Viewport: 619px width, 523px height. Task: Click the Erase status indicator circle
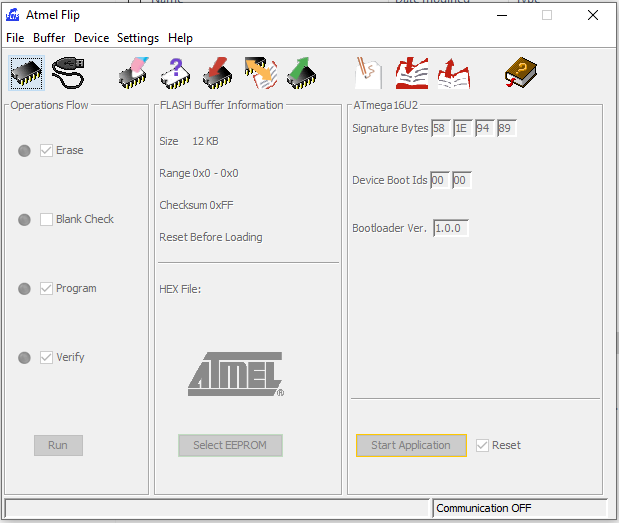(24, 151)
